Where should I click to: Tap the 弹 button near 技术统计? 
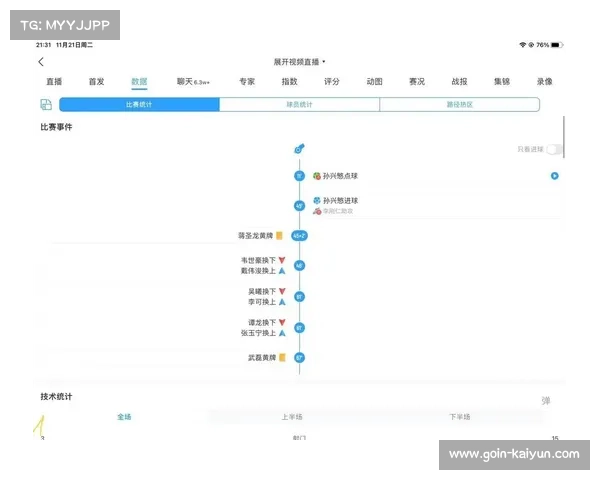(x=546, y=401)
